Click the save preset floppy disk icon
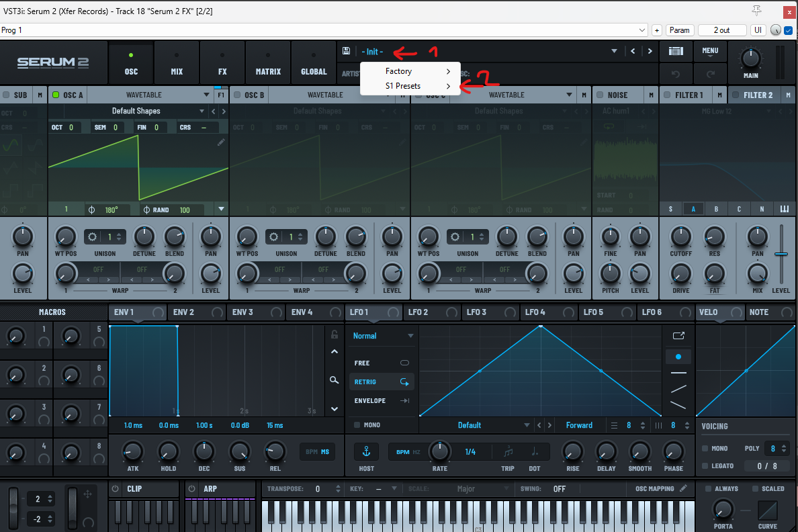Screen dimensions: 798x532 [346, 51]
